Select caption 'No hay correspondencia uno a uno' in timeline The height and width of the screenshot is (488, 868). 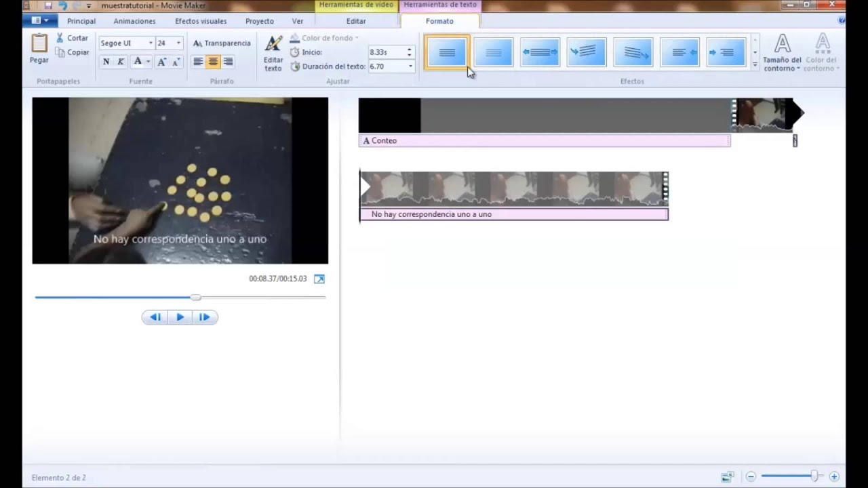513,214
